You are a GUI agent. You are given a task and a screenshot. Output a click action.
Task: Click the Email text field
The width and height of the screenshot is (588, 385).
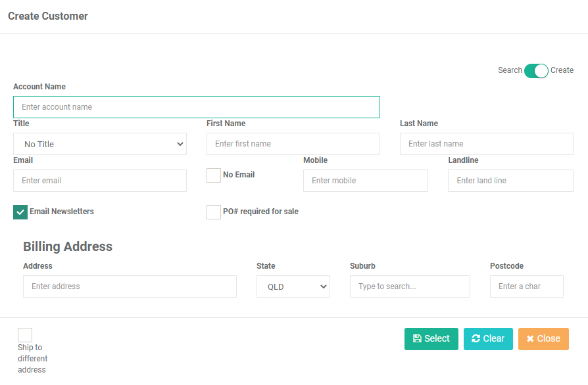100,181
